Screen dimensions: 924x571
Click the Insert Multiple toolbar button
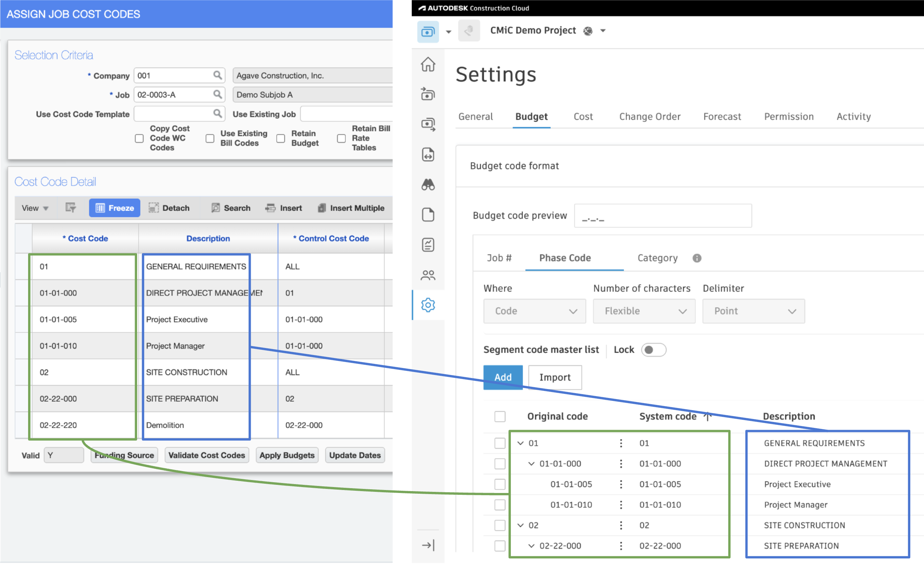coord(351,208)
